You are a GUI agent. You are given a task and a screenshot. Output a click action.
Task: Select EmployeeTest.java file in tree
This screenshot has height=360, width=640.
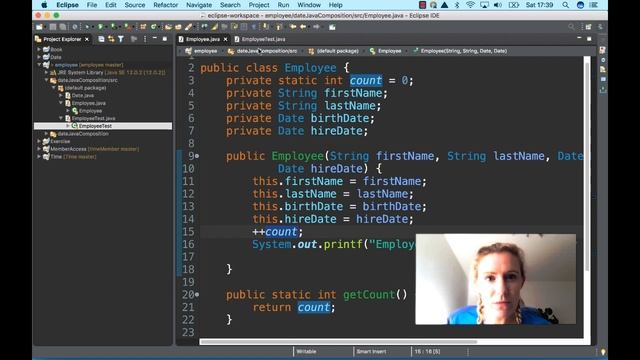[93, 118]
